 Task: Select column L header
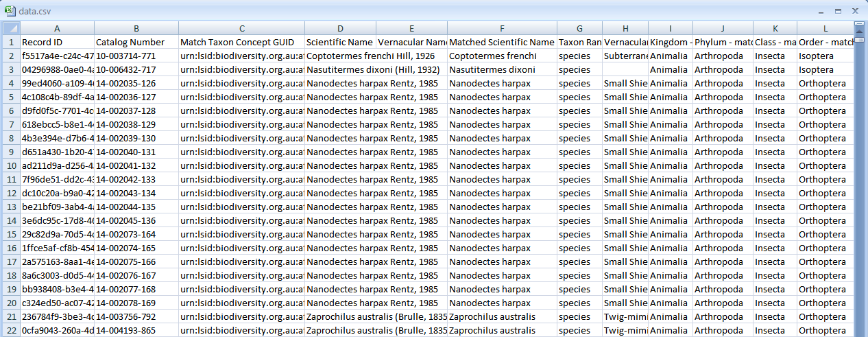pyautogui.click(x=825, y=28)
